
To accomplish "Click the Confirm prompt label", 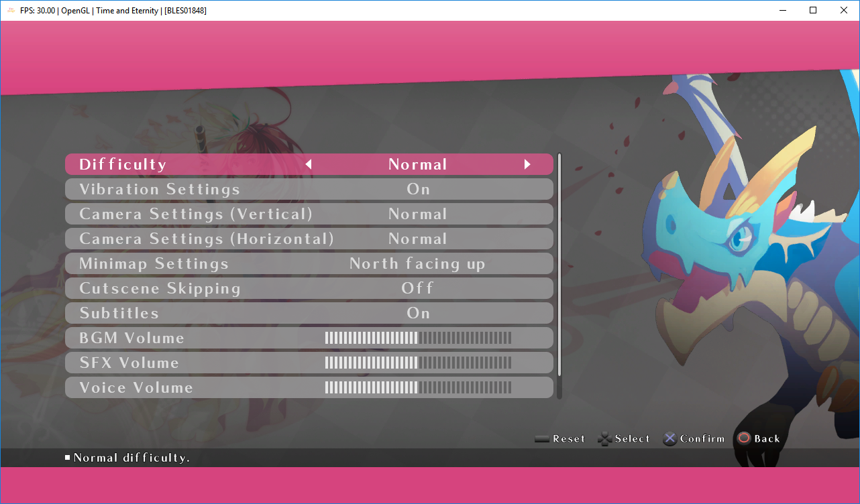I will [702, 439].
